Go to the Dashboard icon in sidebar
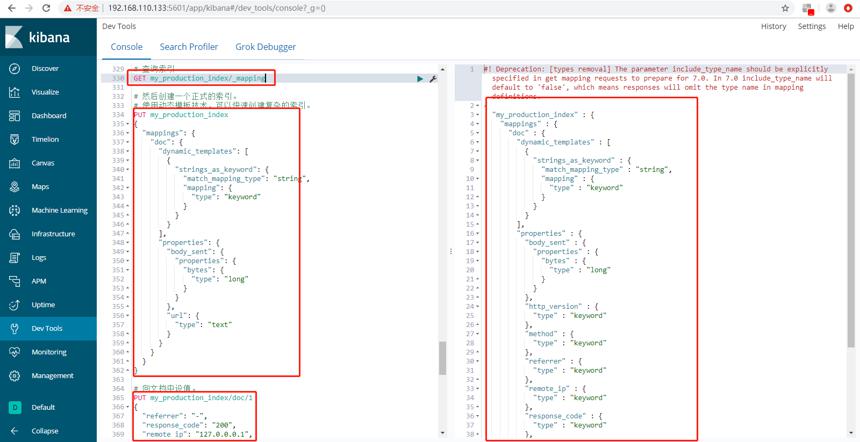This screenshot has width=860, height=442. pos(15,116)
